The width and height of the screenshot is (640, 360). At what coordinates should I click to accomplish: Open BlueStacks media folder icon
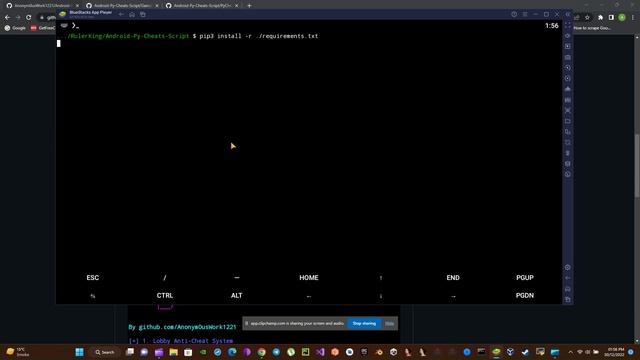568,121
